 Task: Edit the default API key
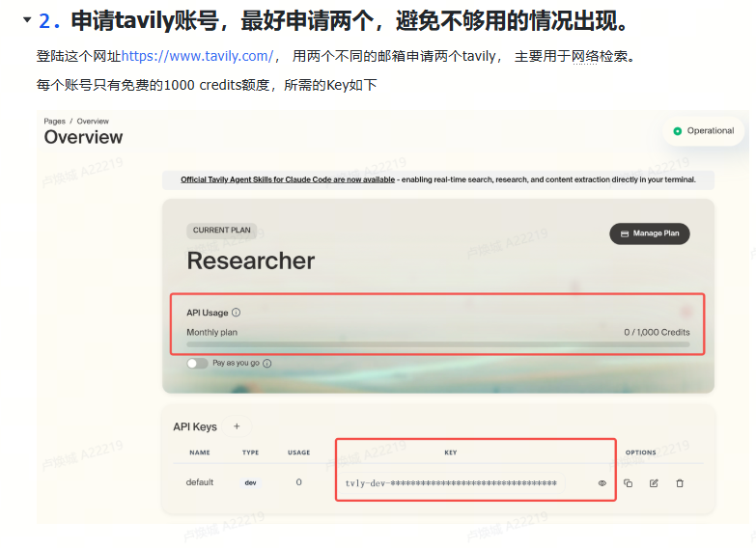tap(654, 483)
